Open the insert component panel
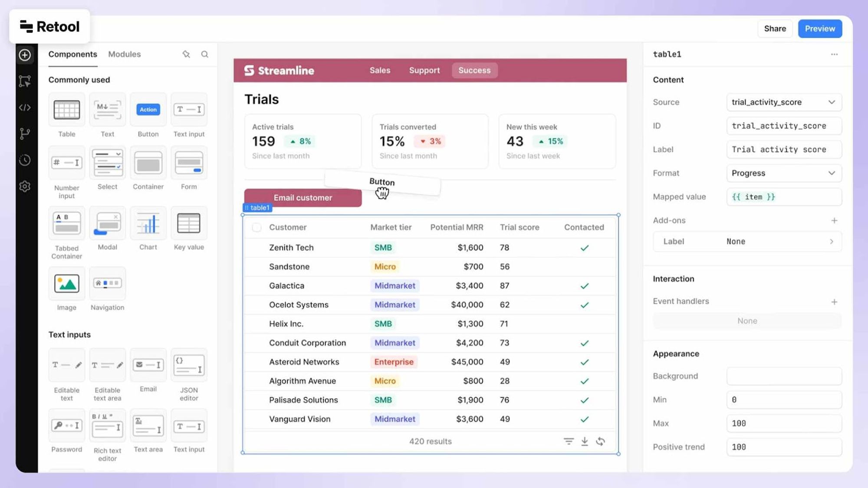 click(x=25, y=55)
